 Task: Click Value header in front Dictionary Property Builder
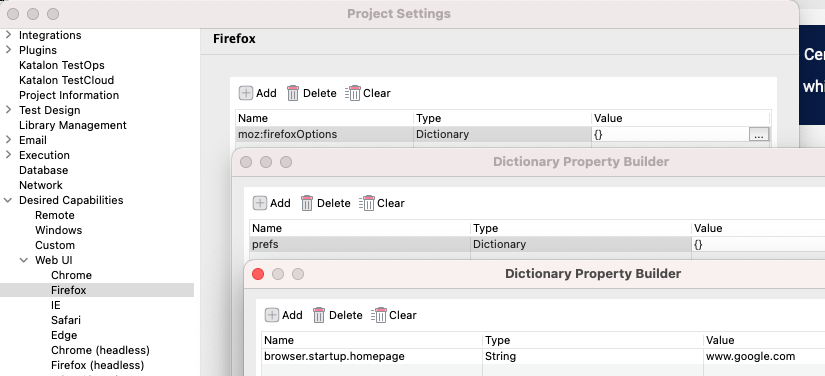[x=764, y=340]
